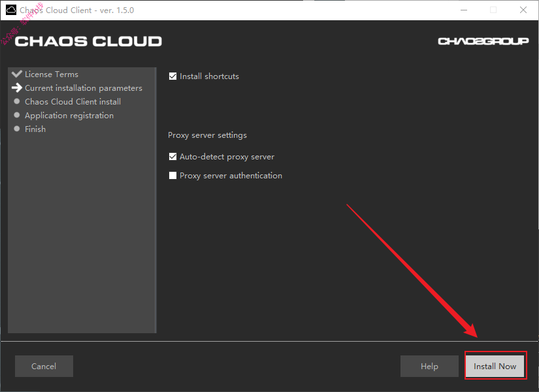Cancel the installation
Image resolution: width=539 pixels, height=392 pixels.
44,367
